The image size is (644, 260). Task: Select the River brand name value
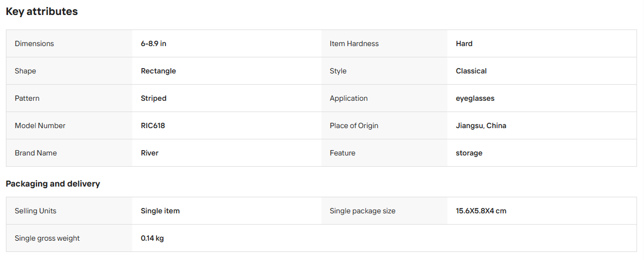(x=149, y=153)
